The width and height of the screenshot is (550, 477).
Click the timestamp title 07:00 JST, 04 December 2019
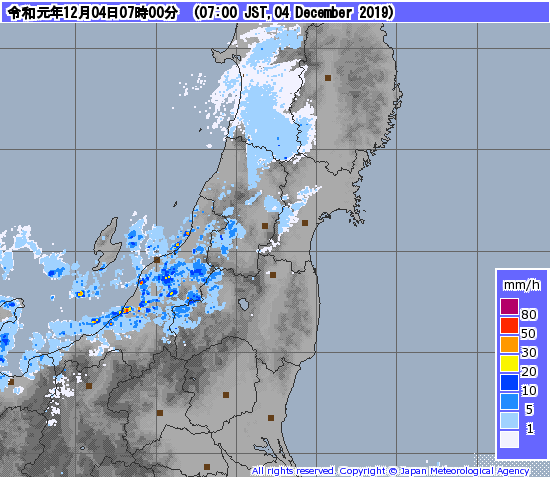pos(294,13)
